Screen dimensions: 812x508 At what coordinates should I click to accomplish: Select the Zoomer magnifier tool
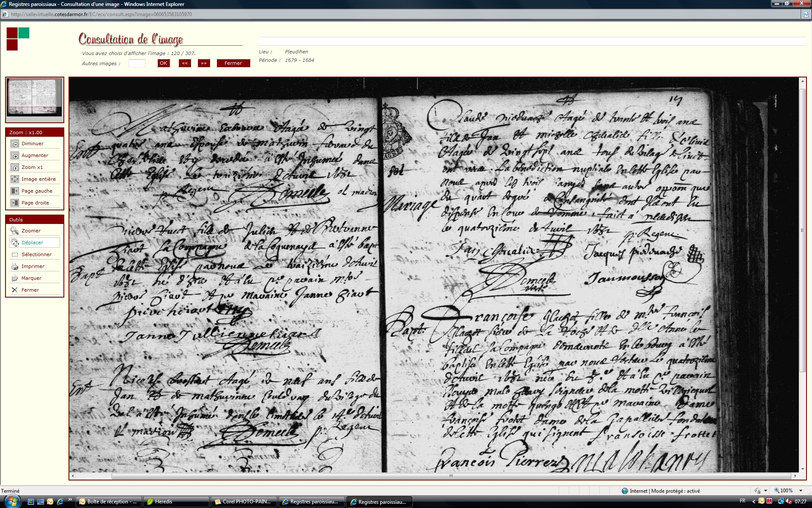pyautogui.click(x=15, y=231)
